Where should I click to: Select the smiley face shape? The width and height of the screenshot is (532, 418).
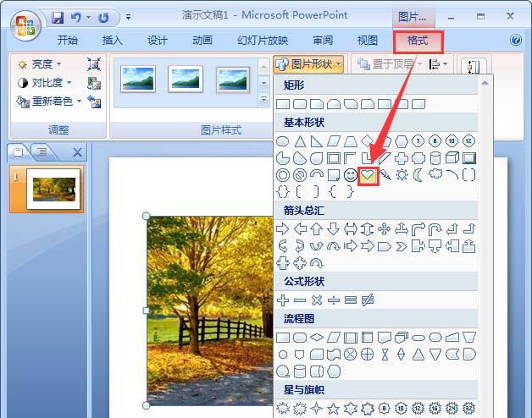tap(350, 175)
